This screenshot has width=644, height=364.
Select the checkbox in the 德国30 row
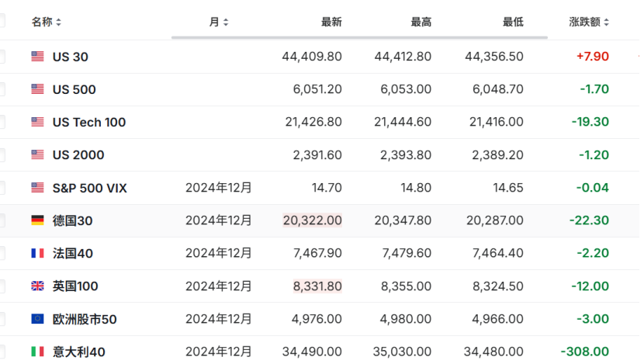coord(2,220)
